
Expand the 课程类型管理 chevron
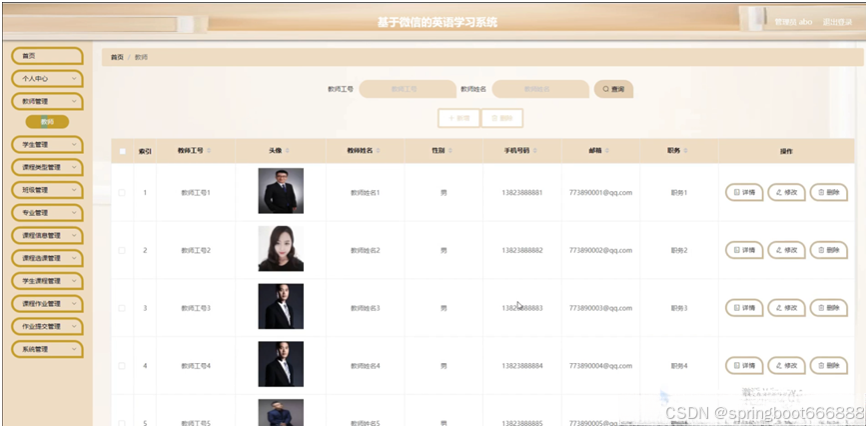(74, 167)
